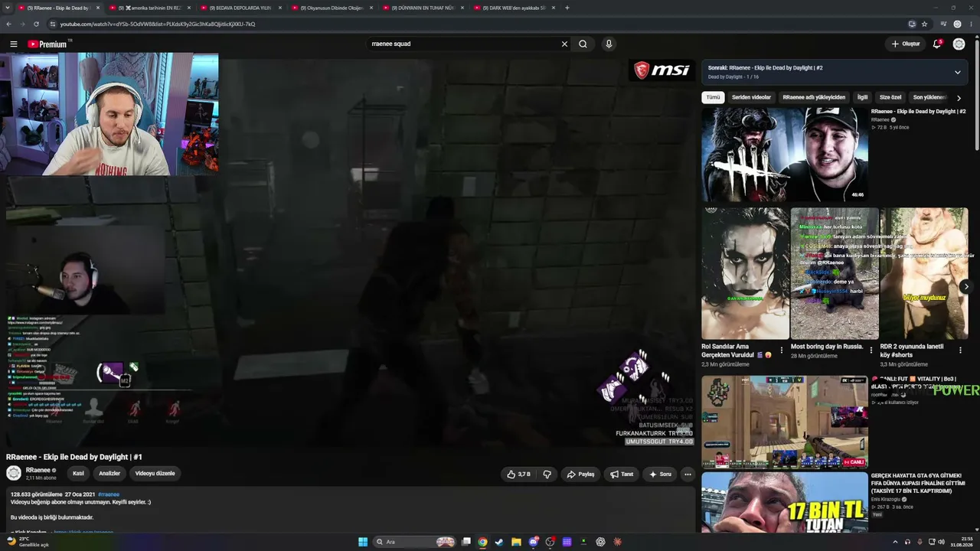980x551 pixels.
Task: Switch to 'DÜNYANIN EN TUHAF' tab
Action: 425,8
